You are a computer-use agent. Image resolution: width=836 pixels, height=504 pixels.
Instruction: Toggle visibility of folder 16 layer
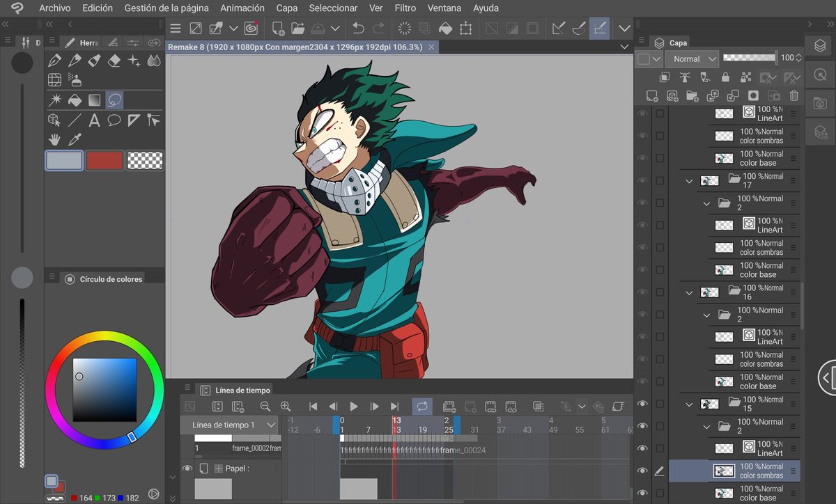[642, 292]
